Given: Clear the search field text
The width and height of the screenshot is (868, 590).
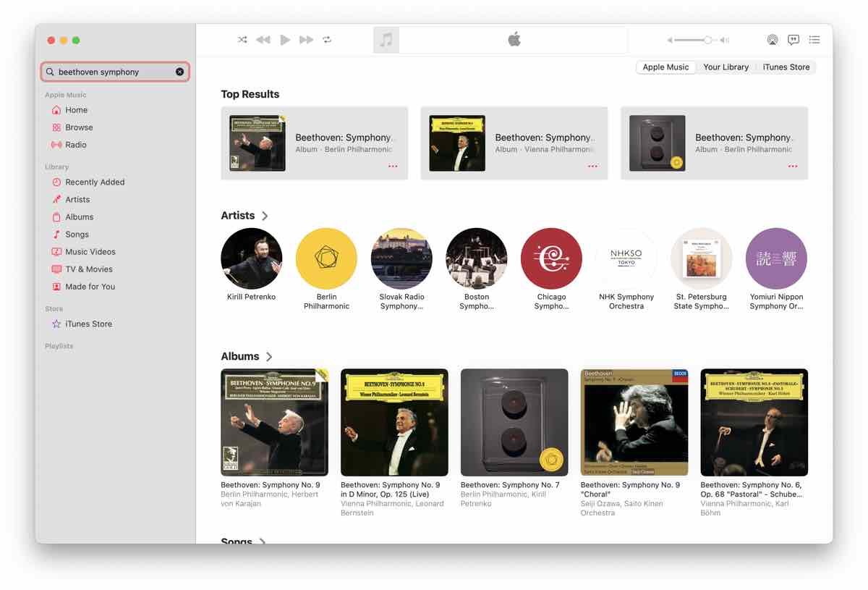Looking at the screenshot, I should (179, 72).
